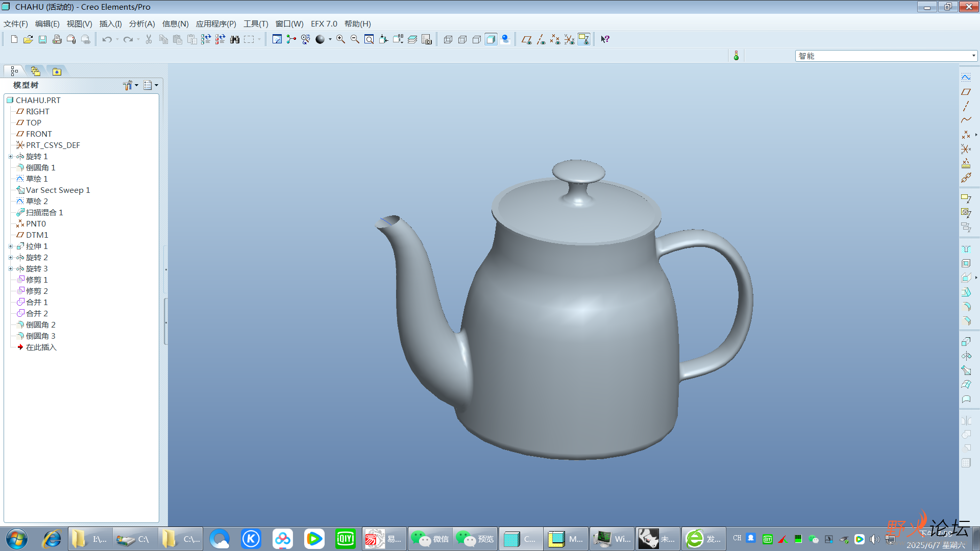980x551 pixels.
Task: Open the Windows Start button
Action: [17, 539]
